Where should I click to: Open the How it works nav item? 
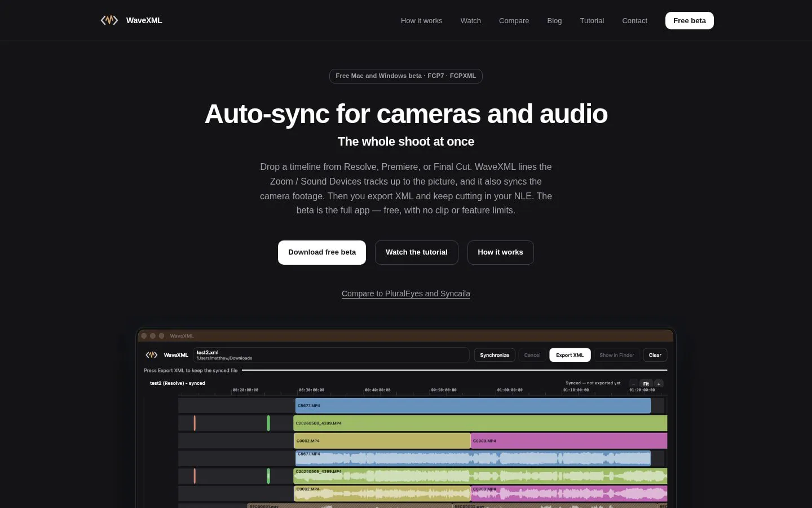(422, 20)
